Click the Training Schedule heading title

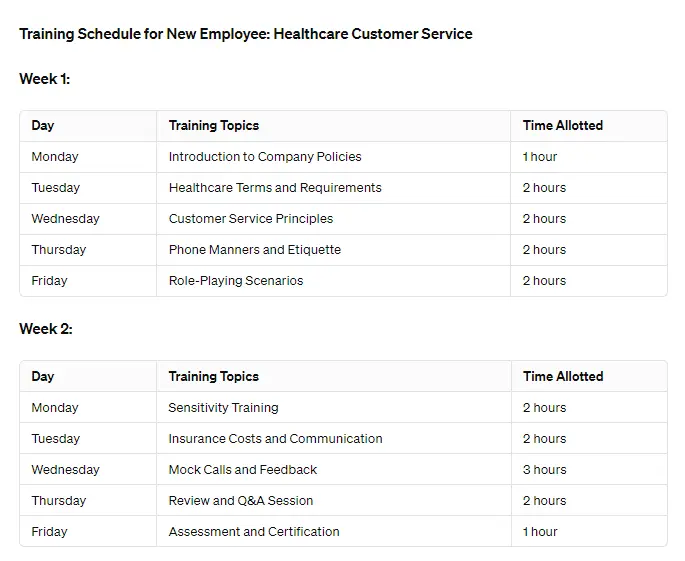[246, 34]
